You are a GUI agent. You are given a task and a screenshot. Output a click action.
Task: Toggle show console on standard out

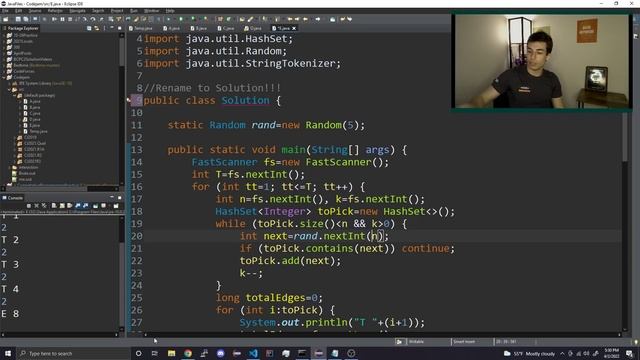(x=78, y=206)
